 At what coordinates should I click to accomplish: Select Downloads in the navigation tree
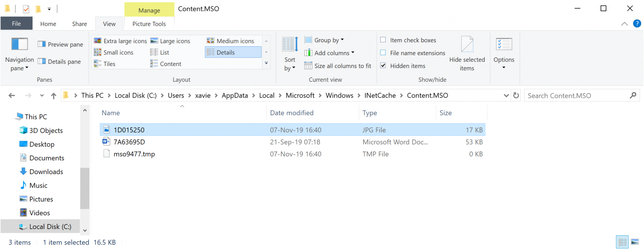[46, 172]
